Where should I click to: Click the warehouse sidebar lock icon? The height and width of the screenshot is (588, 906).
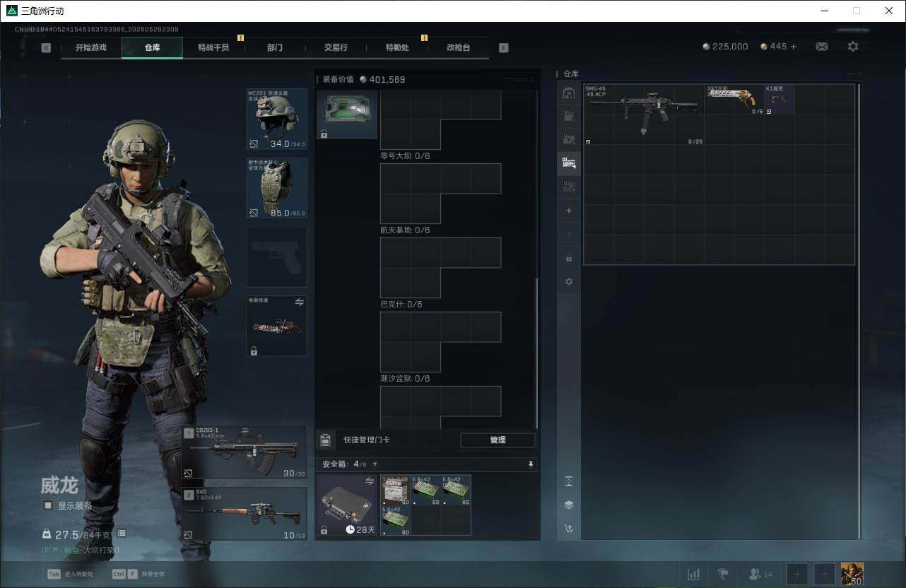(569, 258)
